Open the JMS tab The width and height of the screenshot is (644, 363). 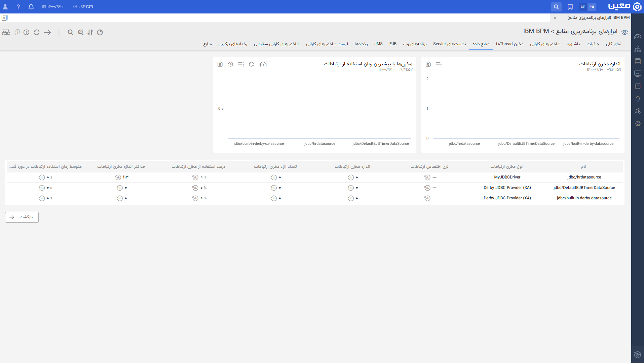[378, 44]
